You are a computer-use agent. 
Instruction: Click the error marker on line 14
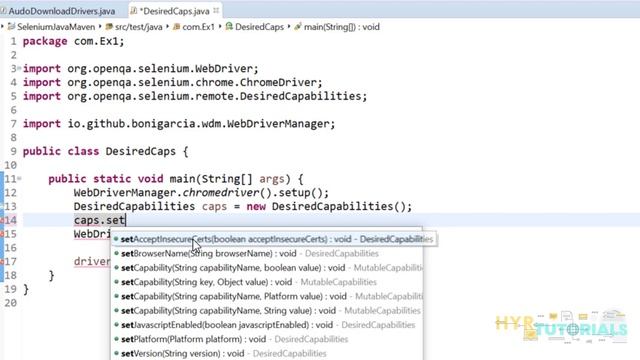pyautogui.click(x=2, y=220)
